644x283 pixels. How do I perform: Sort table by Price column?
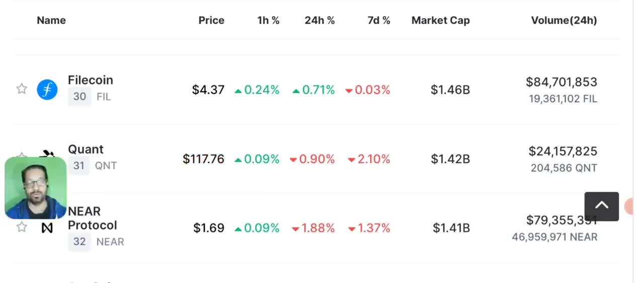coord(211,21)
